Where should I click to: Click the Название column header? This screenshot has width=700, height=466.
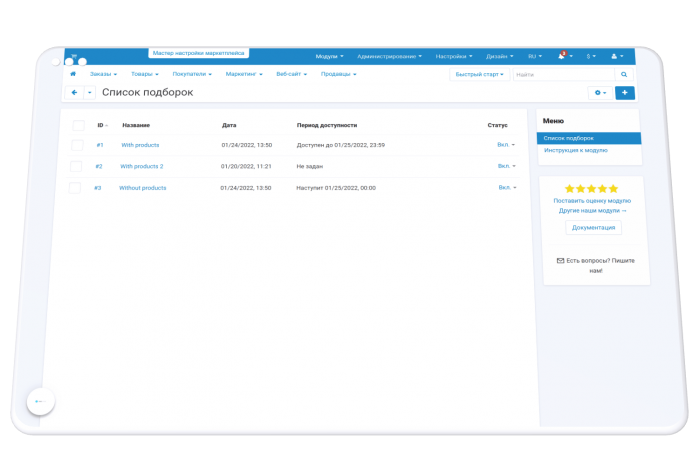[x=136, y=125]
